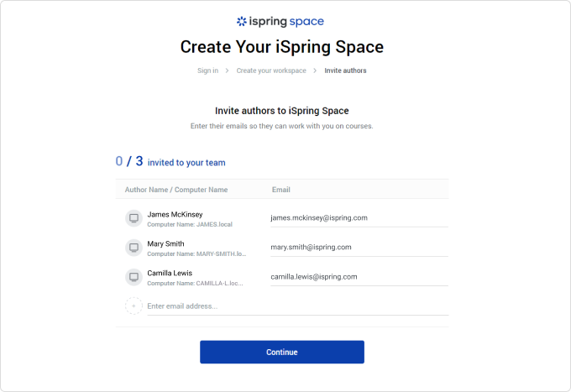Image resolution: width=571 pixels, height=392 pixels.
Task: Click the computer icon beside Camilla Lewis
Action: click(x=134, y=277)
